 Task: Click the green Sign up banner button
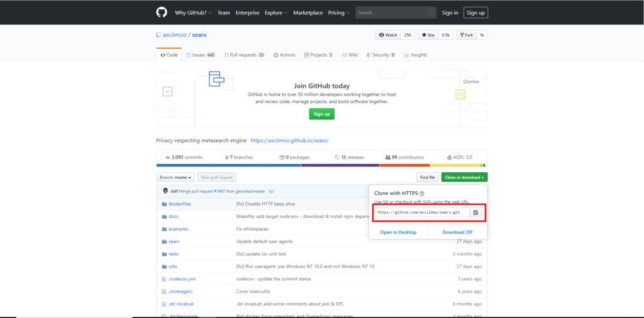click(321, 114)
